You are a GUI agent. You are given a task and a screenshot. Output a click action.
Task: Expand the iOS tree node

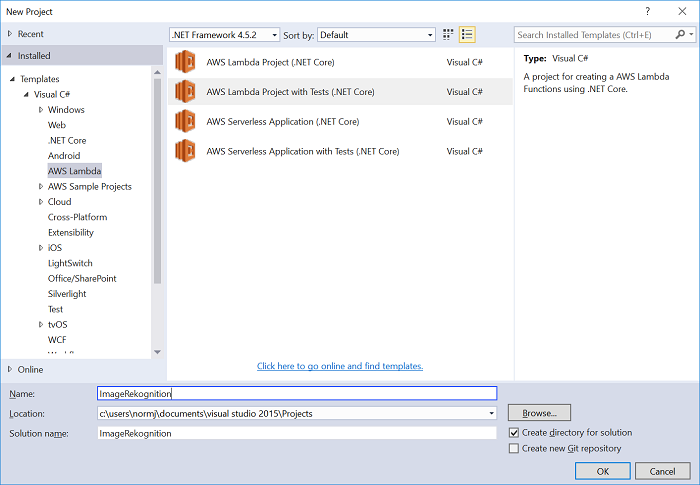click(x=41, y=247)
